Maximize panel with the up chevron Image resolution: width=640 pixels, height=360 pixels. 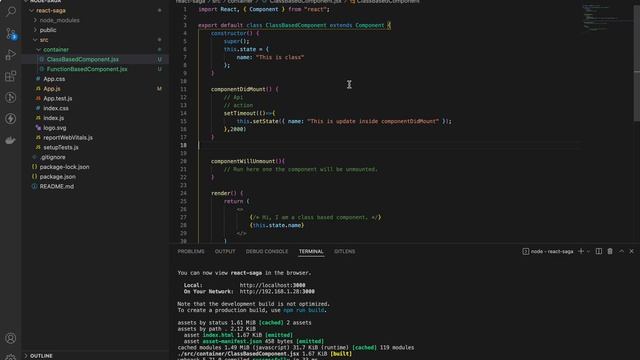pos(621,251)
